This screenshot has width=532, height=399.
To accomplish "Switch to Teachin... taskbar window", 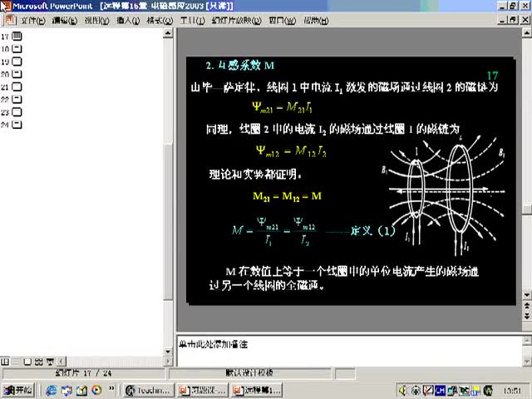I will coord(149,391).
